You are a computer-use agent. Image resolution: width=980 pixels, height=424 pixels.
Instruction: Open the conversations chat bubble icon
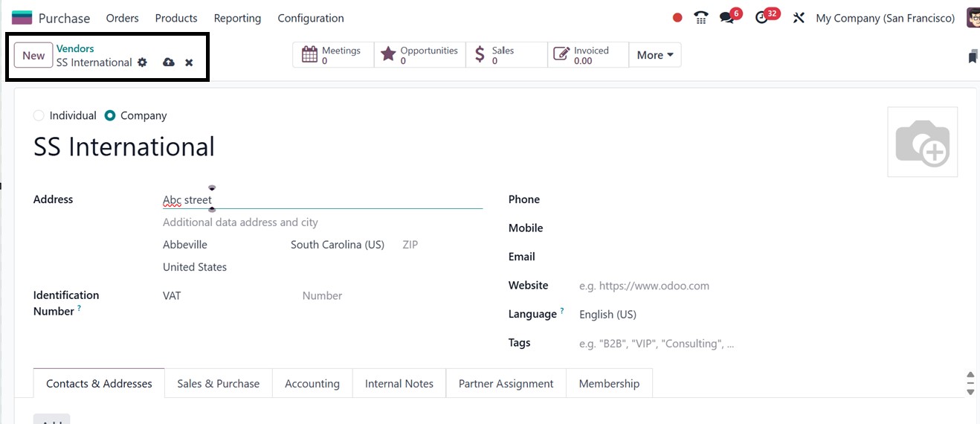coord(727,18)
